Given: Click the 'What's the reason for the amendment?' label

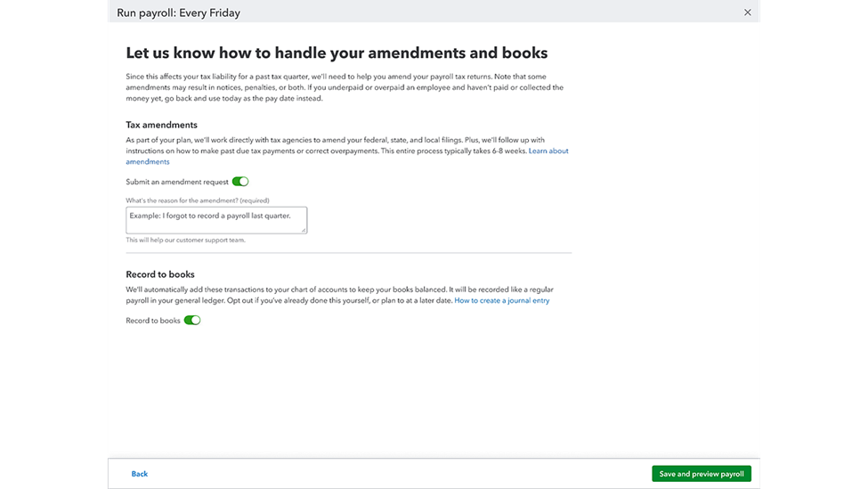Looking at the screenshot, I should click(197, 200).
